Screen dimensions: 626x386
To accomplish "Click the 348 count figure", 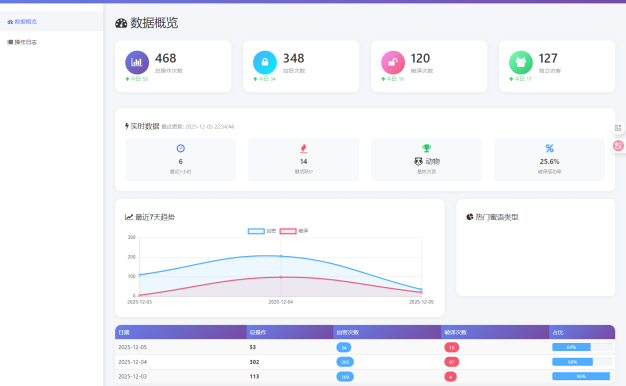I will (293, 58).
